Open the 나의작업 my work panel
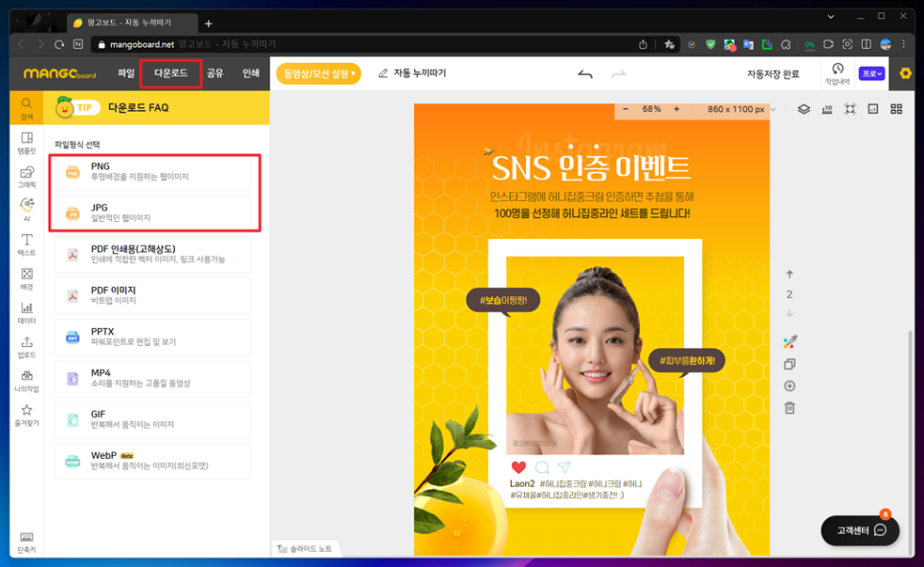 tap(27, 381)
